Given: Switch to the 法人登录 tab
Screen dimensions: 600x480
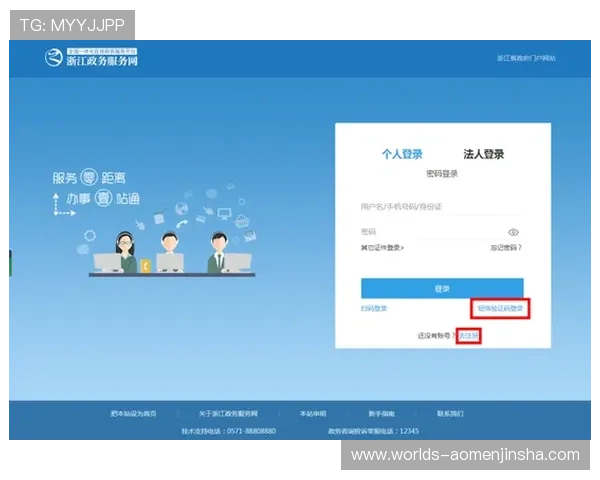Looking at the screenshot, I should point(484,154).
